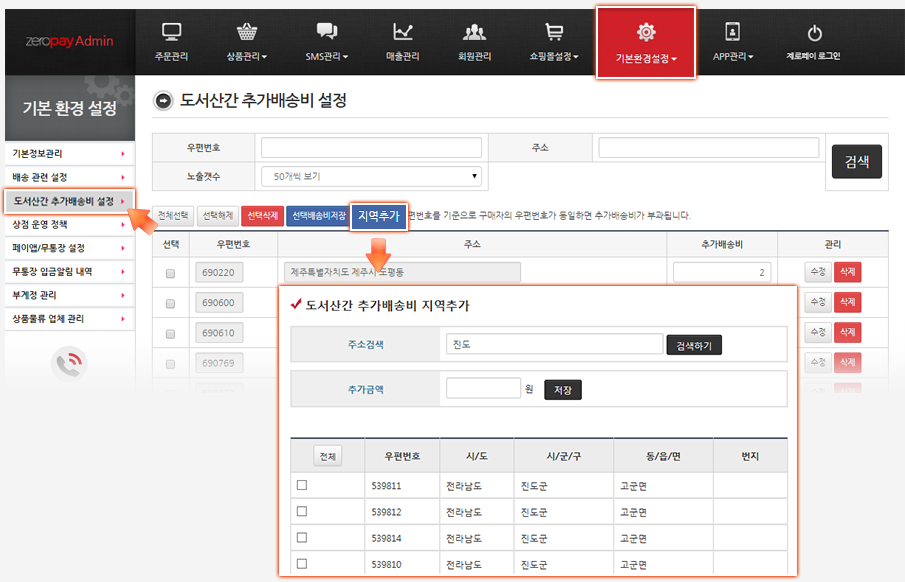Screen dimensions: 905x582
Task: Open the 50개씩 보기 display count dropdown
Action: (371, 176)
